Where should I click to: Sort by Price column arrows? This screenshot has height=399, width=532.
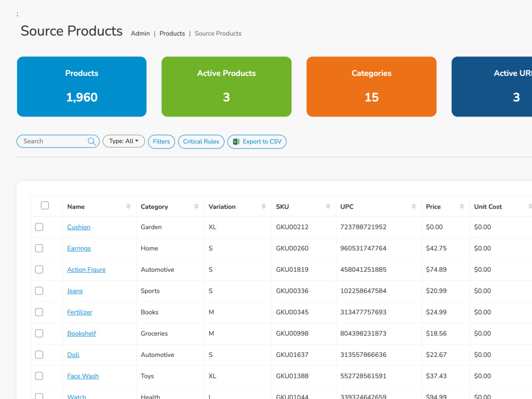tap(462, 206)
